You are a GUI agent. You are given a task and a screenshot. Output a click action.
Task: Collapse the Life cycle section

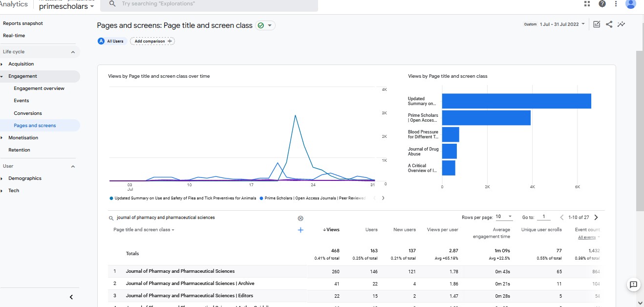(73, 52)
